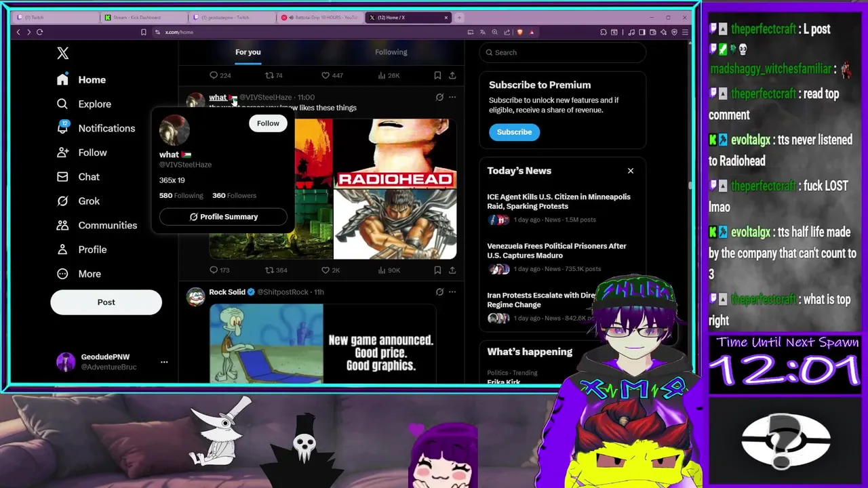This screenshot has width=868, height=488.
Task: Open Chat messages in sidebar
Action: [x=79, y=177]
